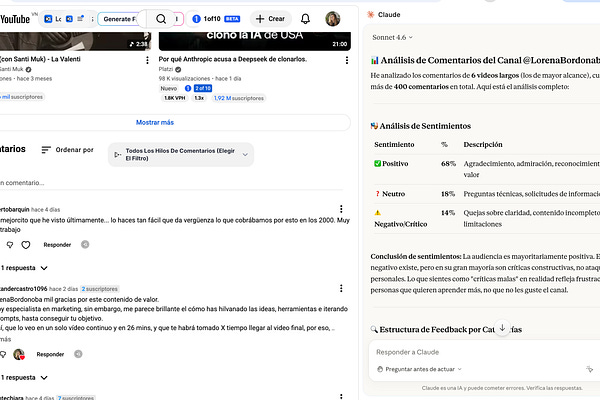
Task: Open the account avatar menu
Action: tap(333, 19)
